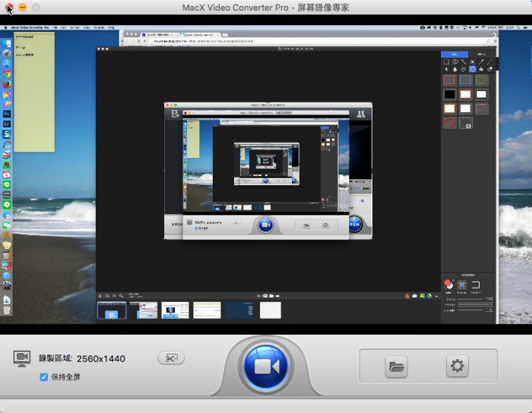532x413 pixels.
Task: Click the crop region scissors button
Action: pyautogui.click(x=170, y=357)
